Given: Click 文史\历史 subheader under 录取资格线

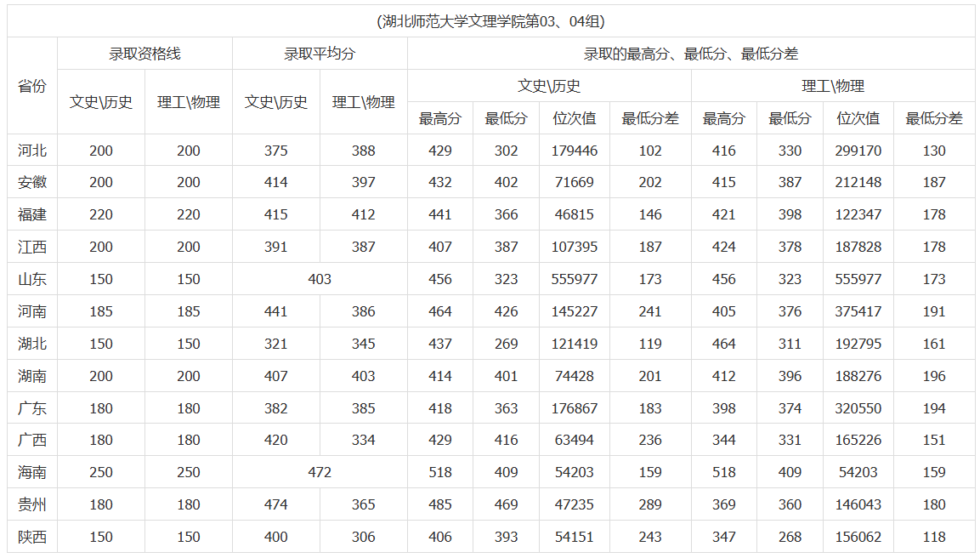Looking at the screenshot, I should [x=100, y=102].
